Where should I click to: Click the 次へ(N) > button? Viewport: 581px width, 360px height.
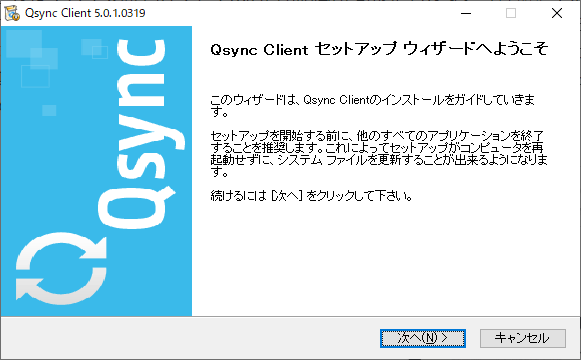click(x=423, y=338)
